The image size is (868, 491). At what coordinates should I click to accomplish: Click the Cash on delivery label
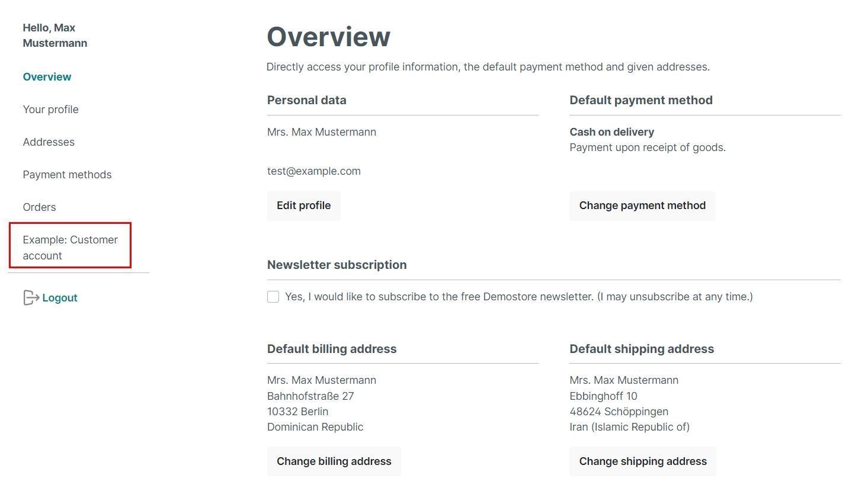tap(611, 132)
